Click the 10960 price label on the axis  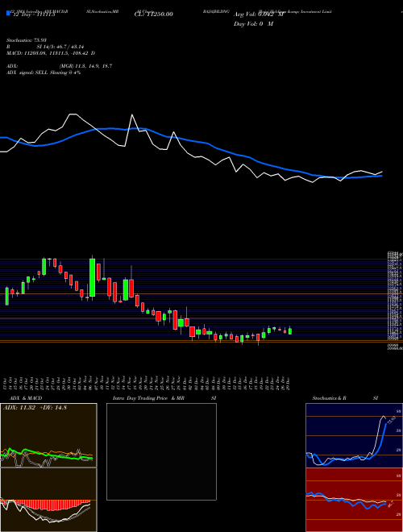(x=393, y=344)
